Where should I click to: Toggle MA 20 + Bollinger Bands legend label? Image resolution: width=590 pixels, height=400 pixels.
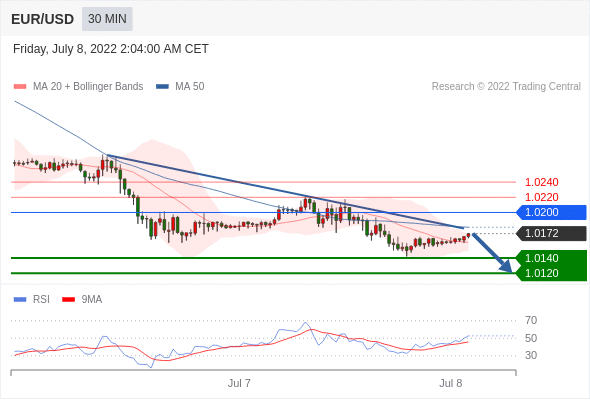tap(88, 87)
